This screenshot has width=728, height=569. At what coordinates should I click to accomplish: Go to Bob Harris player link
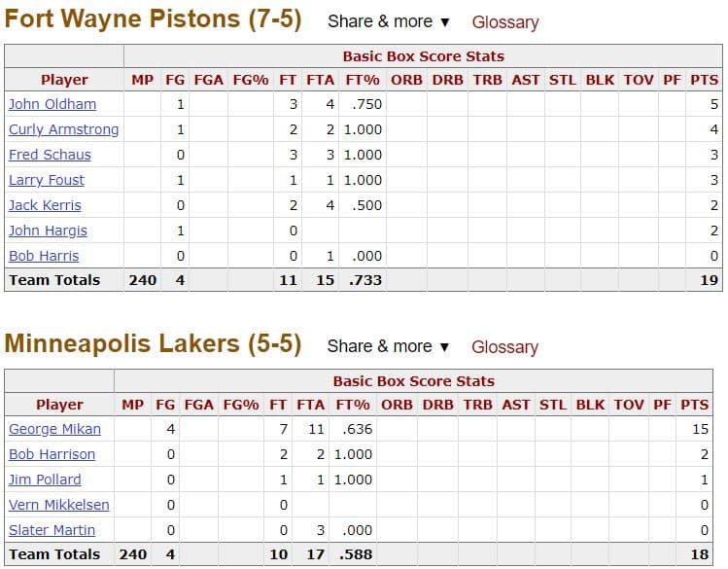click(x=44, y=256)
